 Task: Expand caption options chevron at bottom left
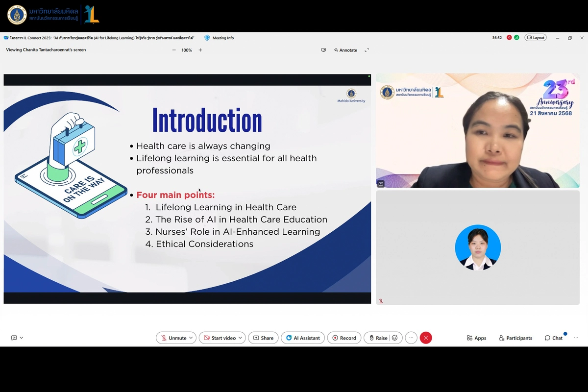pyautogui.click(x=22, y=338)
